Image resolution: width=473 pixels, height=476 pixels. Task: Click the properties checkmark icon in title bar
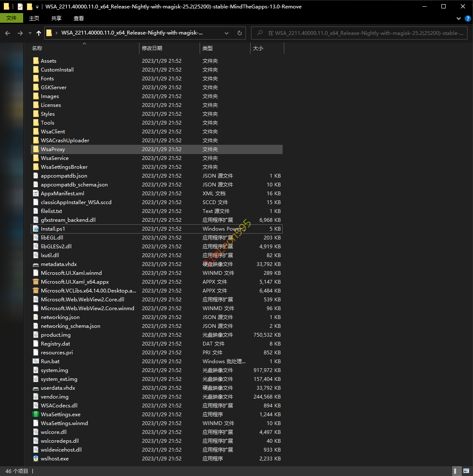coord(20,7)
